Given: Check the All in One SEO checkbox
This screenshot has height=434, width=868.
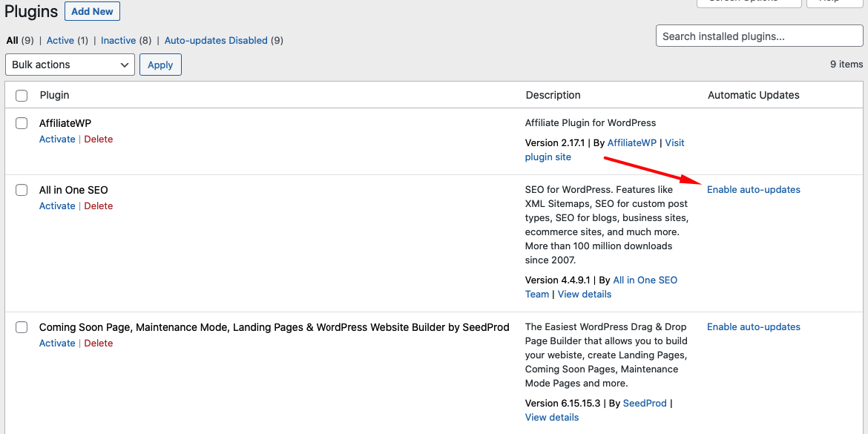Looking at the screenshot, I should 22,190.
